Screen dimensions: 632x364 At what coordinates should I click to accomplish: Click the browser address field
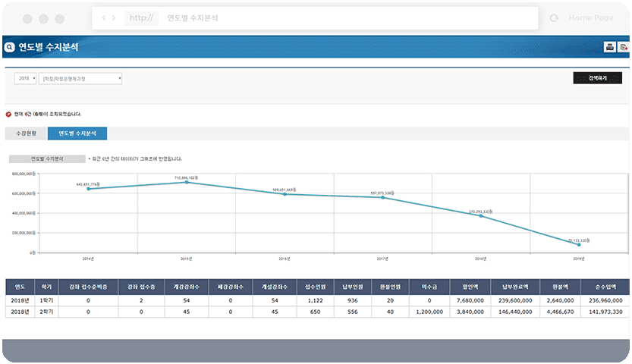click(315, 17)
